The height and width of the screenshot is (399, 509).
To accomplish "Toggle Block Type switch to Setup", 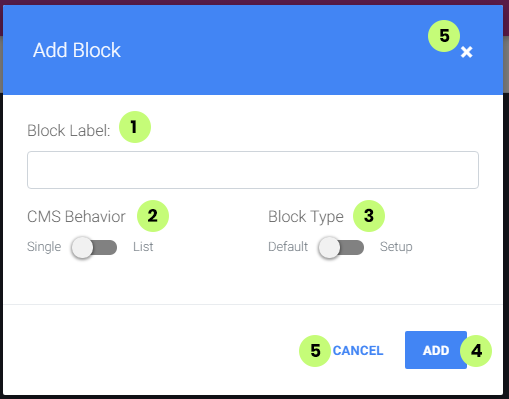I will coord(341,247).
